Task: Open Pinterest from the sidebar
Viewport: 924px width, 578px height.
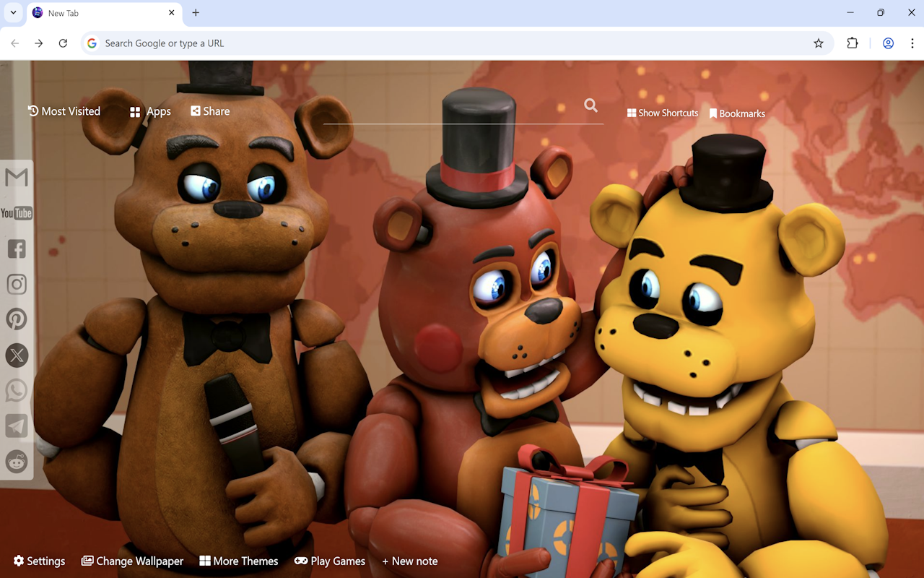Action: pyautogui.click(x=16, y=319)
